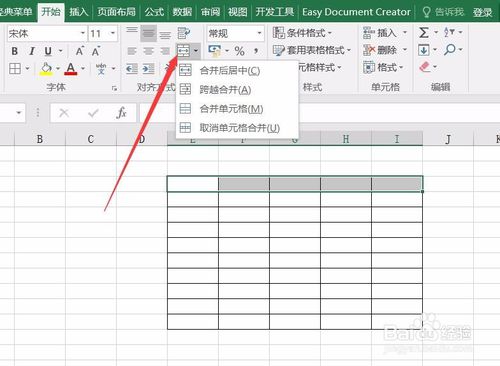
Task: Switch to the 插入 tab
Action: (x=79, y=12)
